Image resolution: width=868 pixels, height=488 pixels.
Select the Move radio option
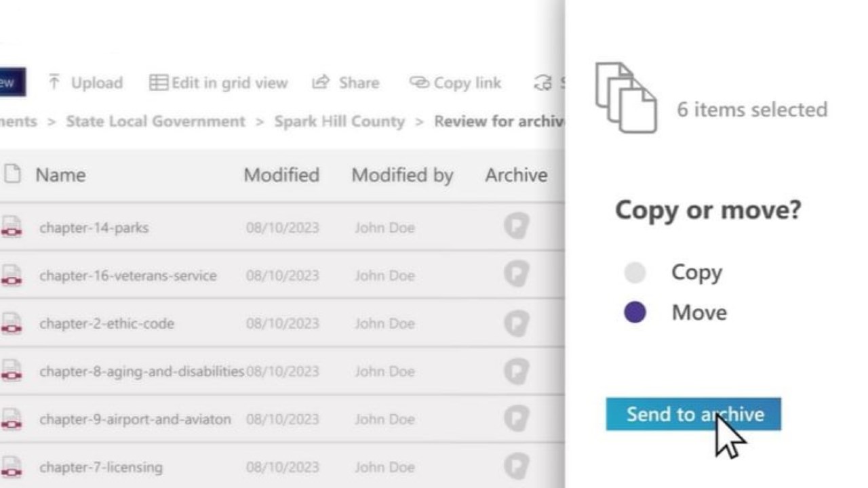tap(635, 312)
